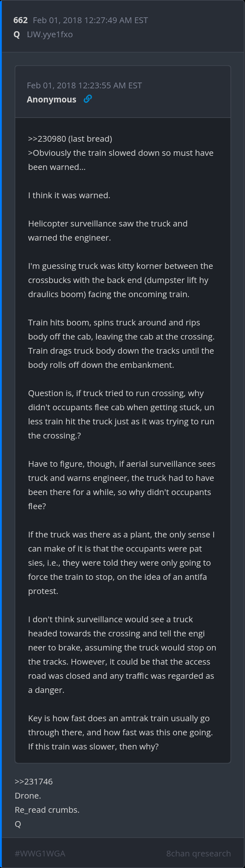Click the quoted post's 12:23:55 AM timestamp
245x868 pixels.
tap(84, 85)
